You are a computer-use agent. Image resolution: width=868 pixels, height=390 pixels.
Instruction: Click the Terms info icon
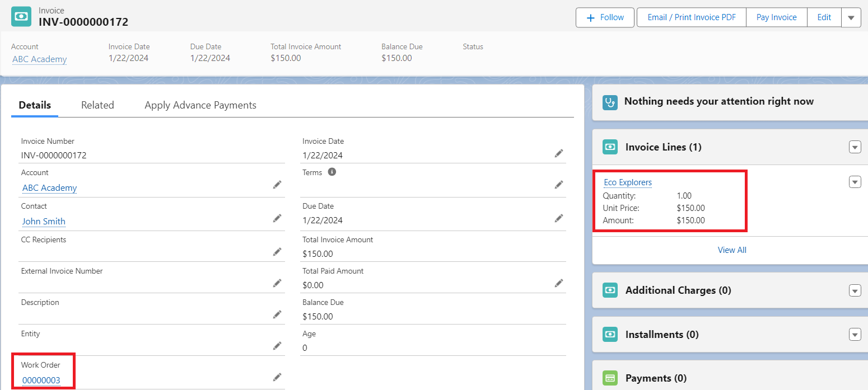point(332,172)
